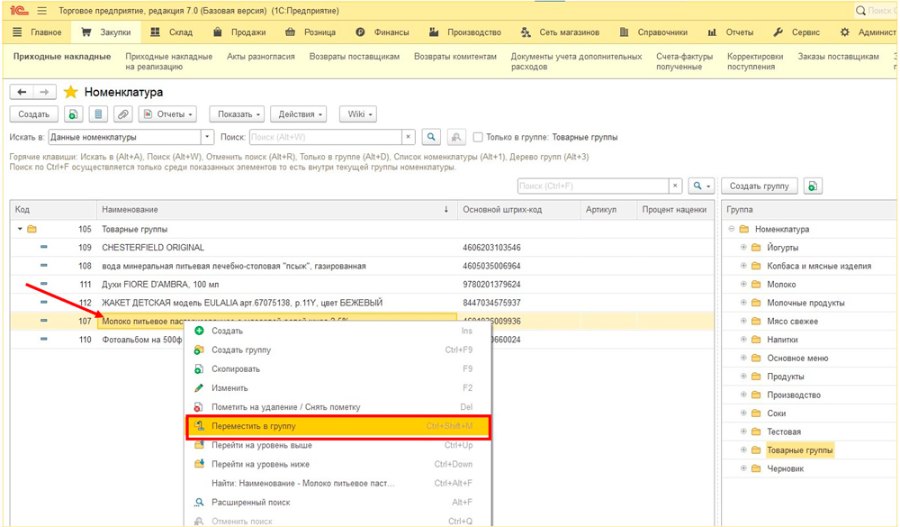Expand the Напитки group

pyautogui.click(x=743, y=339)
